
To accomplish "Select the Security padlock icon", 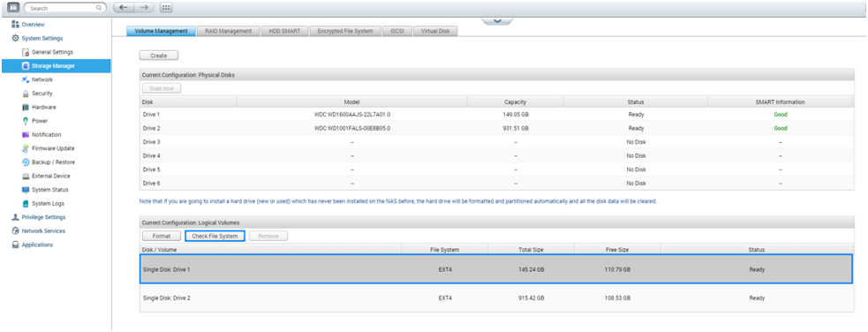I will coord(26,94).
